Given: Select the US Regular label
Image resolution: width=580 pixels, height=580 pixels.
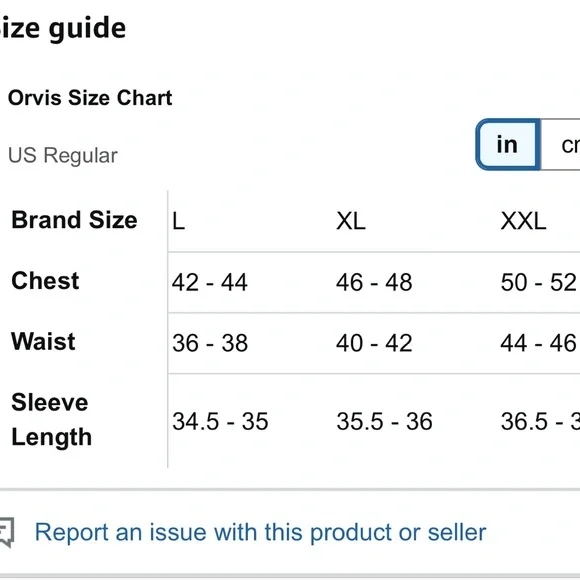Looking at the screenshot, I should 63,155.
